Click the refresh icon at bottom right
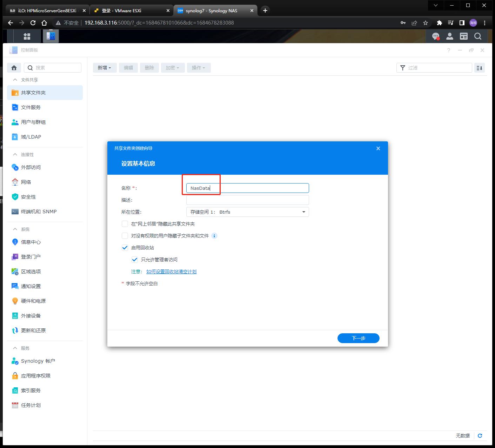The width and height of the screenshot is (495, 448). [x=480, y=436]
